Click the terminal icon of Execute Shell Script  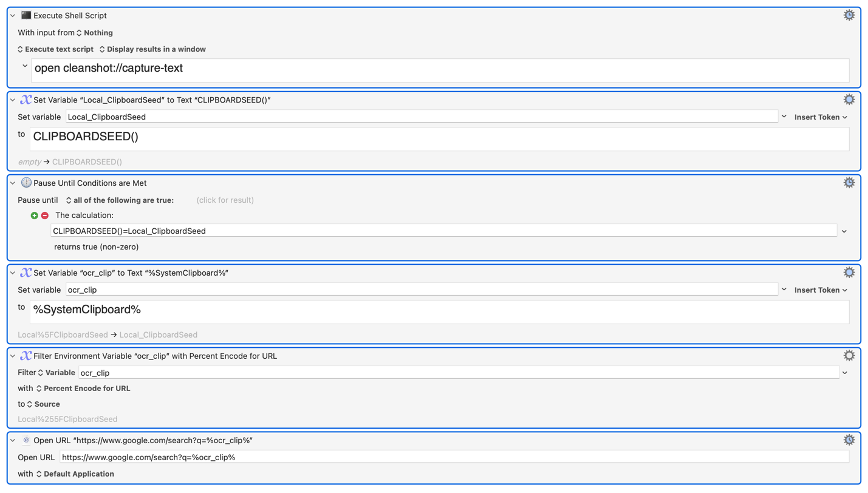coord(26,15)
